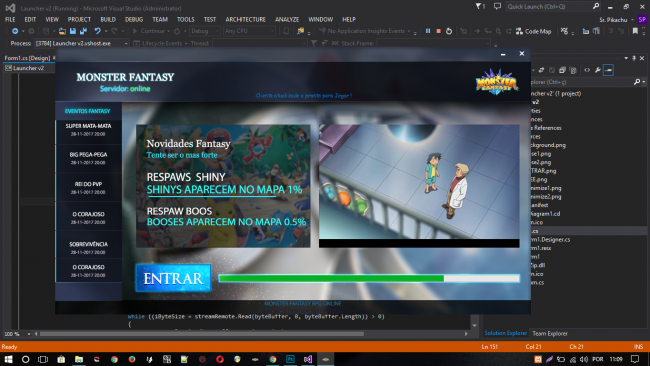The width and height of the screenshot is (650, 366).
Task: Click the SP account avatar
Action: pyautogui.click(x=642, y=19)
